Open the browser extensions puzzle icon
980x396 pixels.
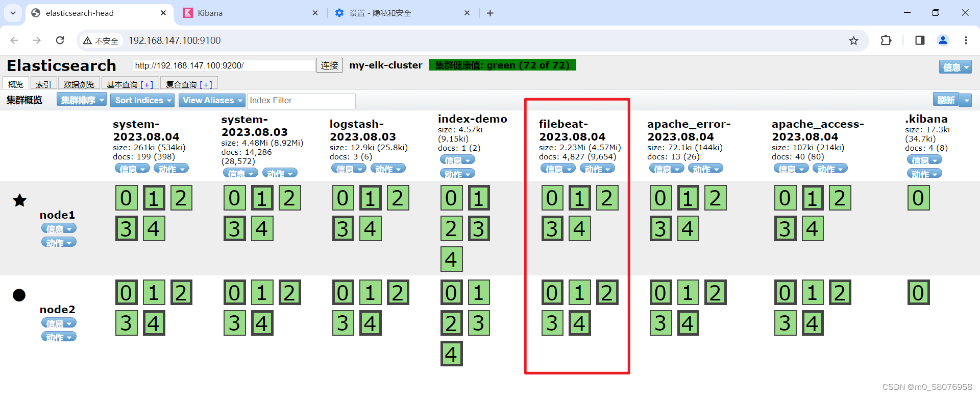click(886, 40)
